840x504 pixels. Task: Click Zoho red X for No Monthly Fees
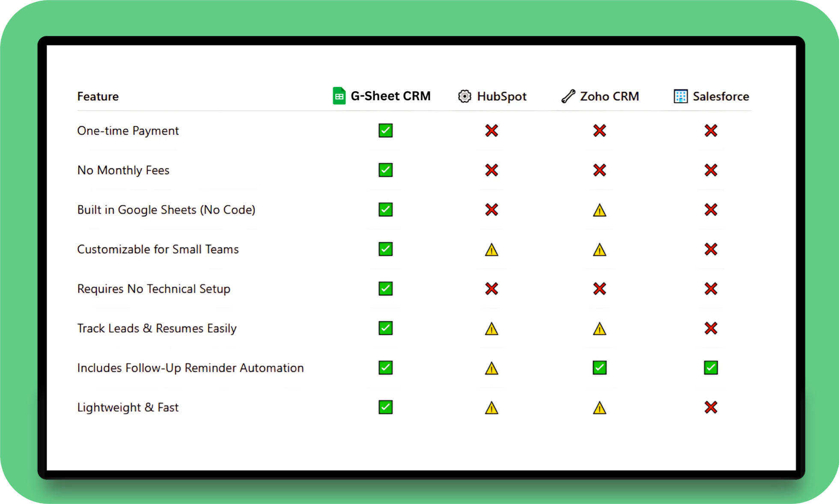coord(599,170)
